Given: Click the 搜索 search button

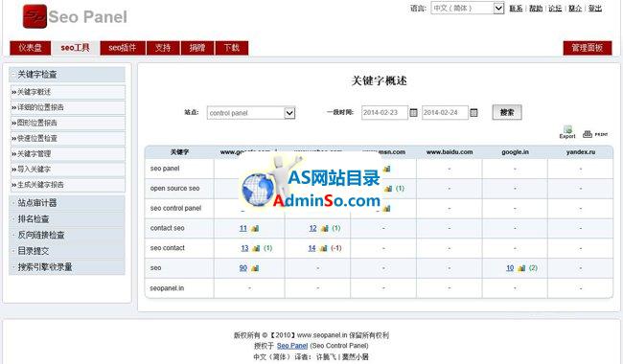Looking at the screenshot, I should point(507,112).
